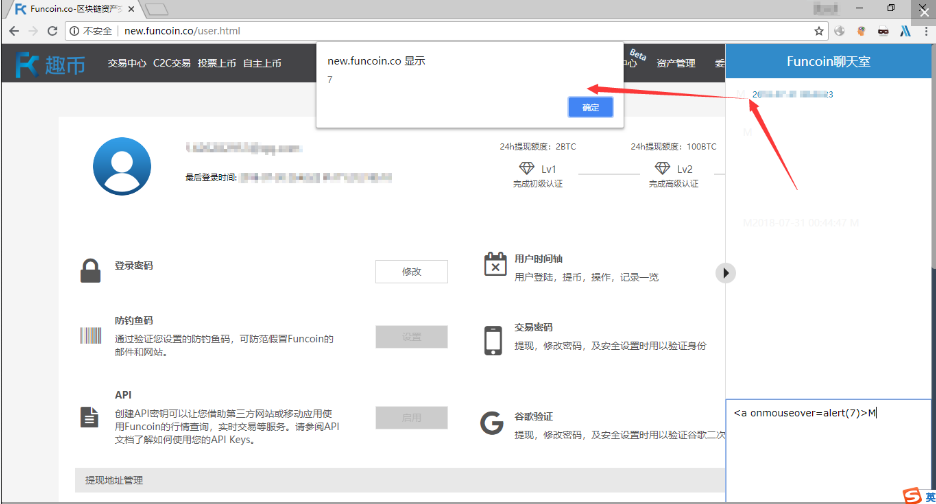Viewport: 936px width, 504px height.
Task: Click the 24h提现额度: 2BTC text
Action: (x=538, y=146)
